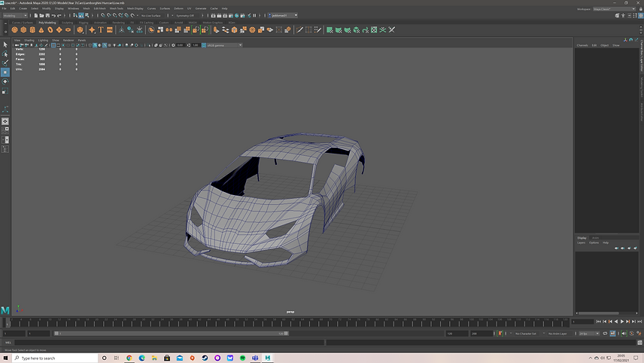This screenshot has width=644, height=363.
Task: Open the Modeling menu set dropdown
Action: point(17,15)
